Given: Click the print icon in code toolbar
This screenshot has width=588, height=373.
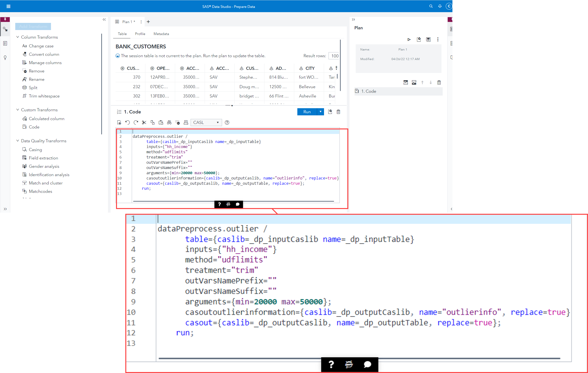Looking at the screenshot, I should pyautogui.click(x=186, y=122).
